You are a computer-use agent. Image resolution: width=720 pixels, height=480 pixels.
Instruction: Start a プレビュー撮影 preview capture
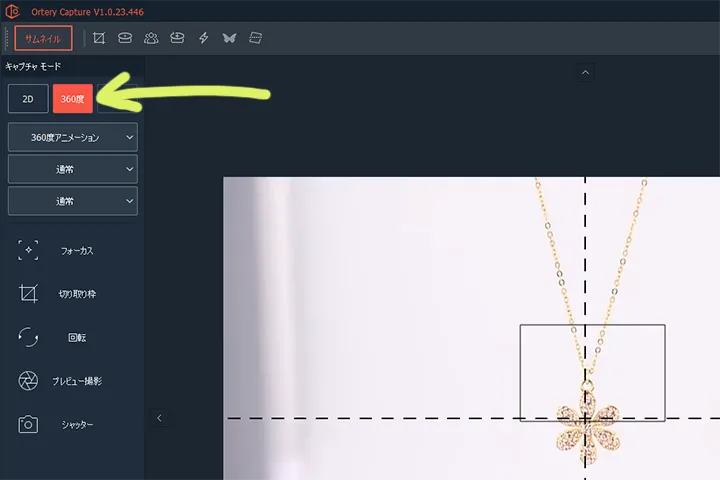pyautogui.click(x=76, y=381)
